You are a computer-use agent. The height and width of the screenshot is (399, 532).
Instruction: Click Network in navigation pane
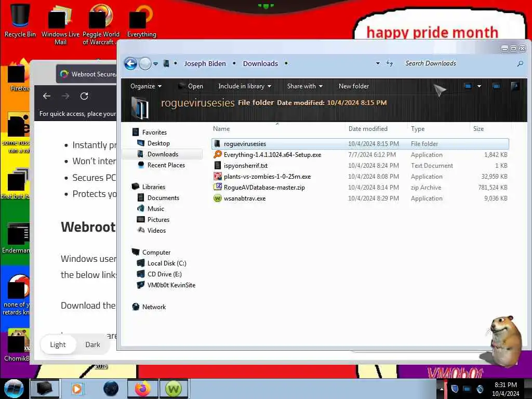tap(154, 307)
